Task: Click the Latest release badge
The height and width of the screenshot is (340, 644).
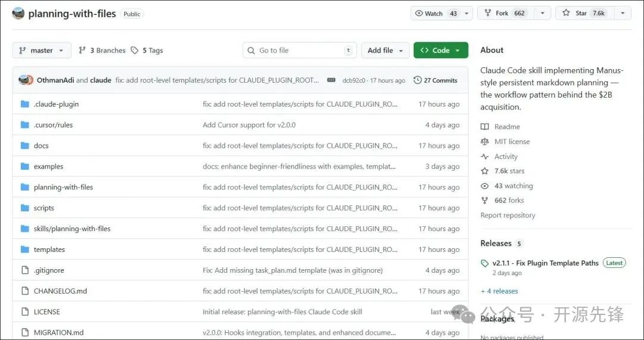Action: click(614, 263)
